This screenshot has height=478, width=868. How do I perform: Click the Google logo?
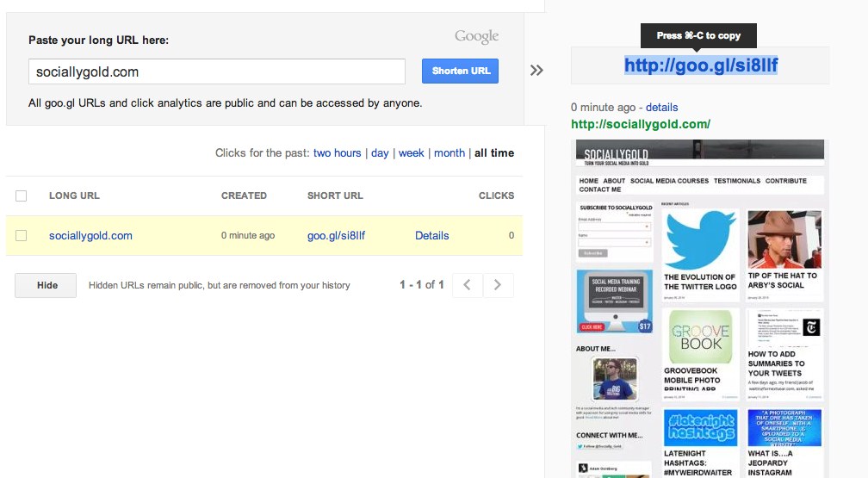[477, 36]
